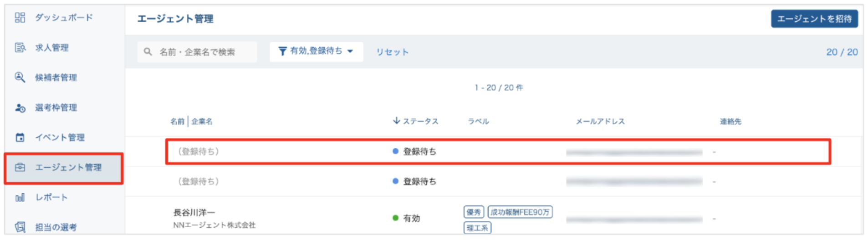Go to レポート menu item

tap(51, 198)
